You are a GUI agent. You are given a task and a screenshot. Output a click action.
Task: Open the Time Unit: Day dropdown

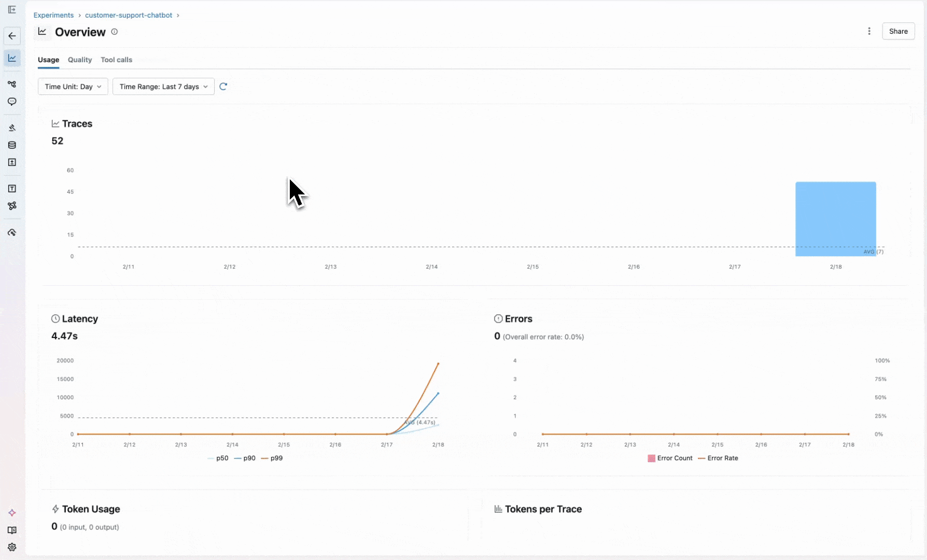pos(73,87)
